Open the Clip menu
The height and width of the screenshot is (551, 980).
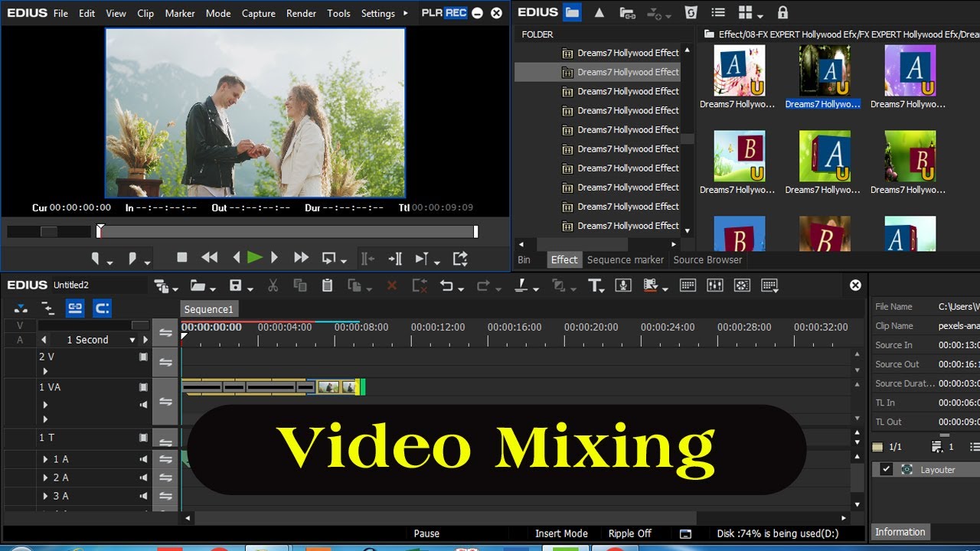145,13
